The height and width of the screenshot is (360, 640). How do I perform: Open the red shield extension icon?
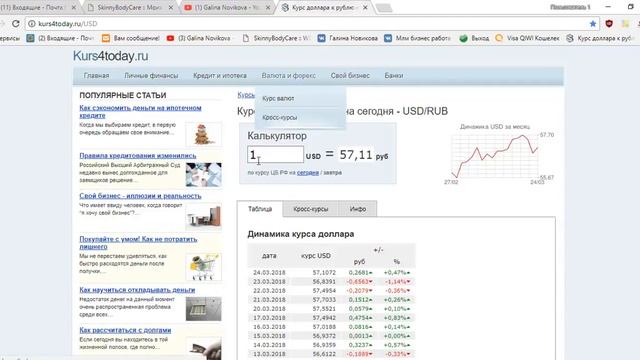(609, 24)
